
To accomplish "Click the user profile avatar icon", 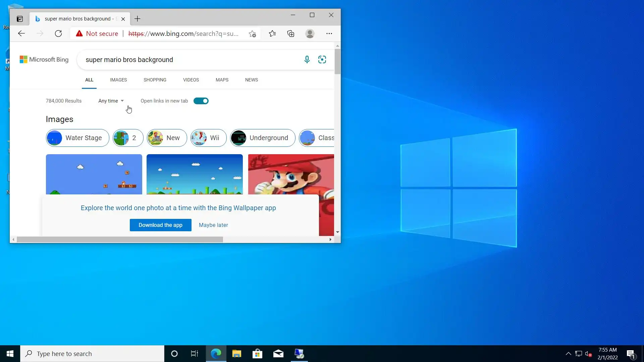I will [x=310, y=34].
